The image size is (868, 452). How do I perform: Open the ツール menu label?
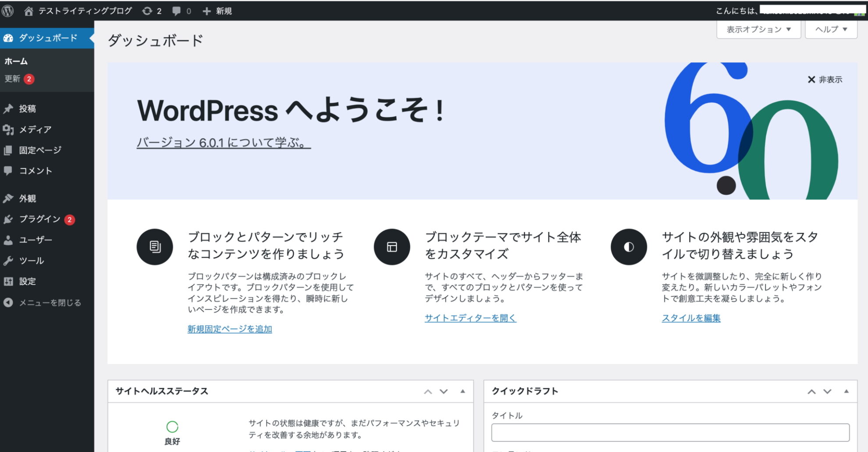pos(32,261)
